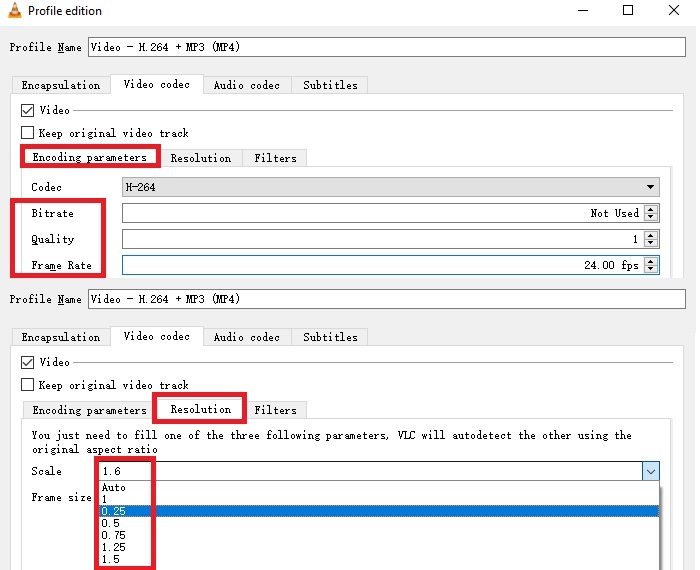Switch to Encapsulation tab in lower panel

point(61,337)
